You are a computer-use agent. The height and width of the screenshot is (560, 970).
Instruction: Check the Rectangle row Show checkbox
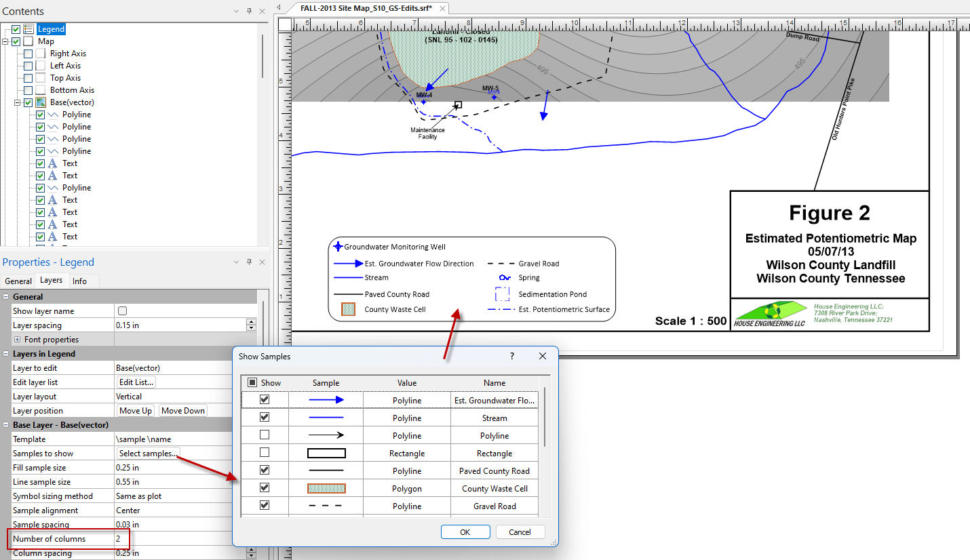click(265, 453)
